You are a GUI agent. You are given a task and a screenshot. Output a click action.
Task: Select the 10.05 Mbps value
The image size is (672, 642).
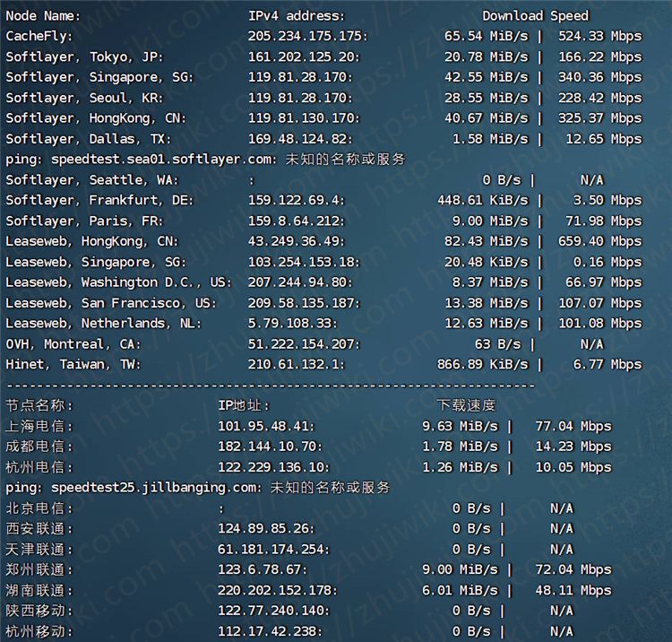573,467
